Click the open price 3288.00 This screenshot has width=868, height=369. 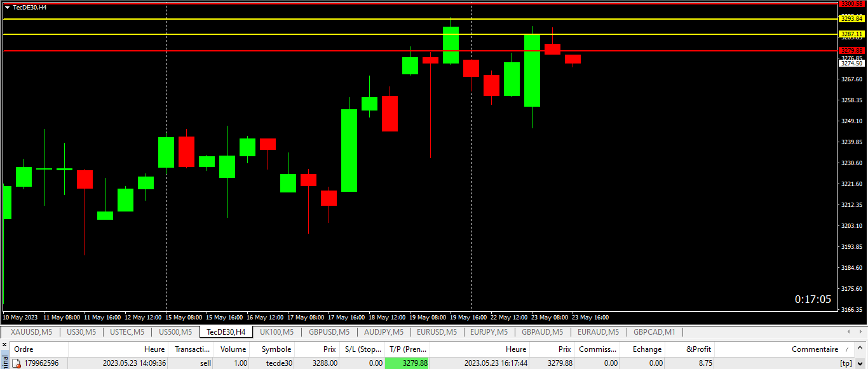[x=324, y=363]
